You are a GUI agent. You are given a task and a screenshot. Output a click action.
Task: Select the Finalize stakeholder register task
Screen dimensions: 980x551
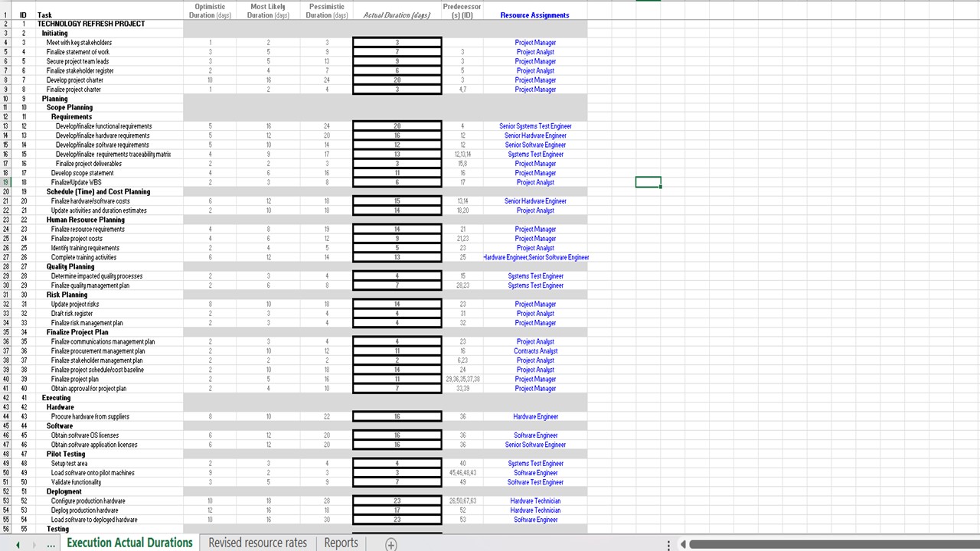pos(80,70)
